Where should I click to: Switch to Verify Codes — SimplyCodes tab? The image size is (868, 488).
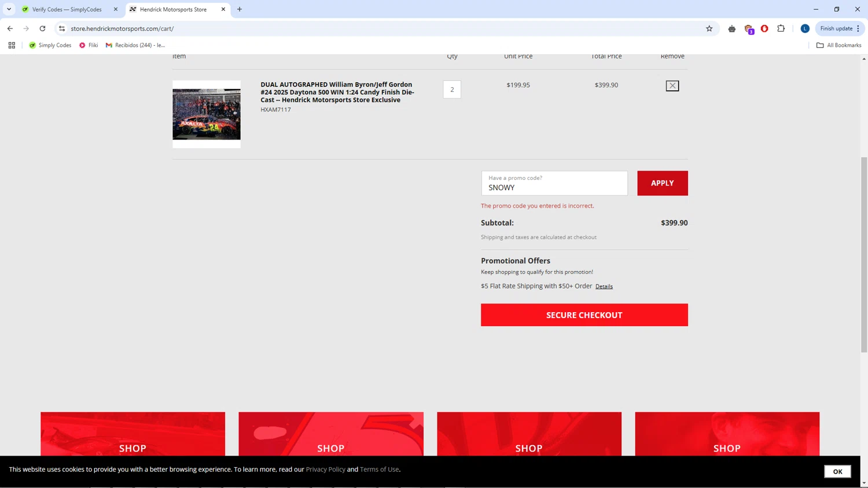point(67,9)
